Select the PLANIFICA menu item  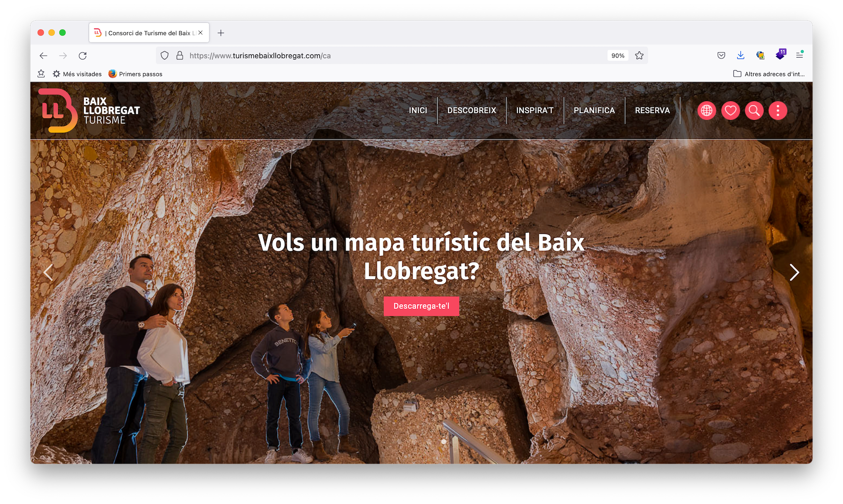(594, 110)
